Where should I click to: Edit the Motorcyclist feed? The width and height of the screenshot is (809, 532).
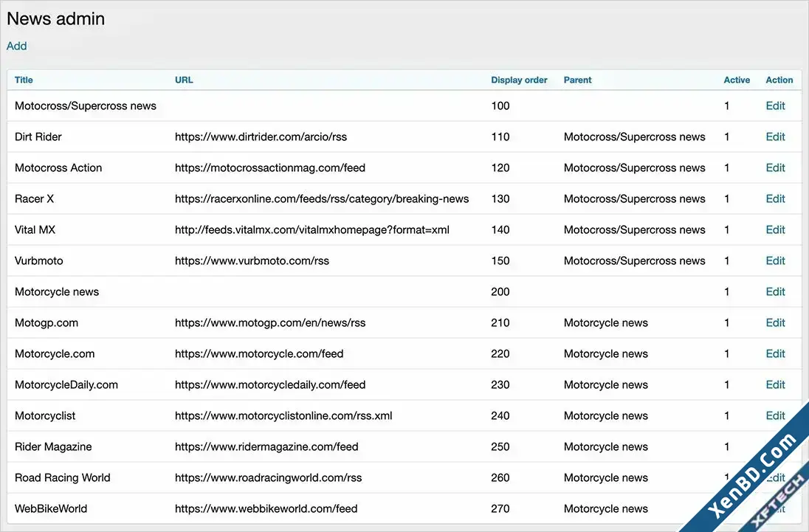(776, 415)
